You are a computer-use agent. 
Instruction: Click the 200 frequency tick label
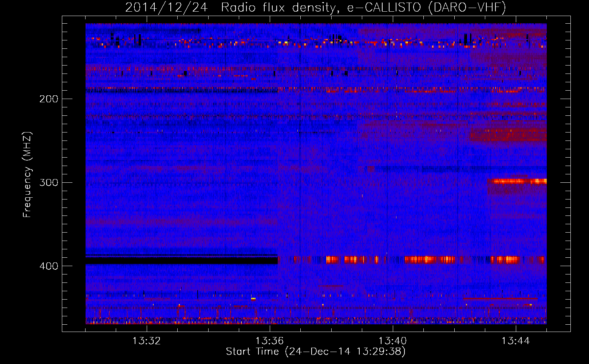(49, 99)
